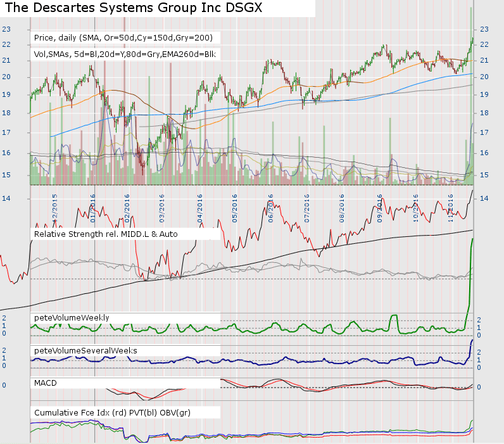Click the 07/2016 date axis label
This screenshot has height=444, width=504.
click(x=307, y=208)
